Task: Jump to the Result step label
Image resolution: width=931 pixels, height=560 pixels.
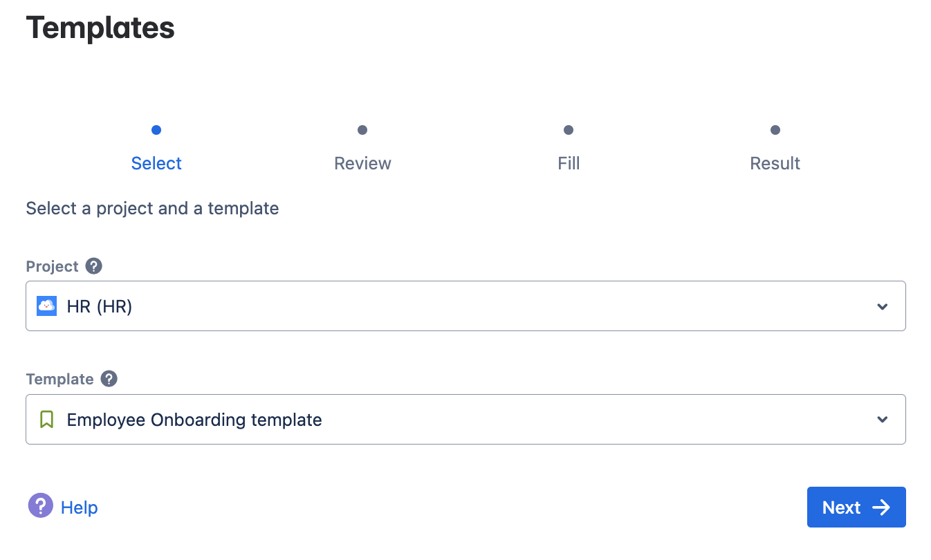Action: pyautogui.click(x=775, y=163)
